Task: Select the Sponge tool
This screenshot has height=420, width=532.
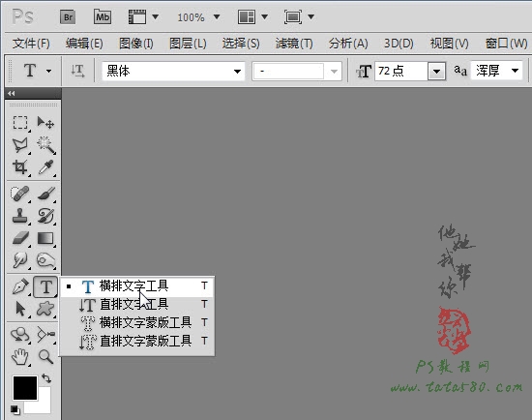Action: click(x=45, y=260)
